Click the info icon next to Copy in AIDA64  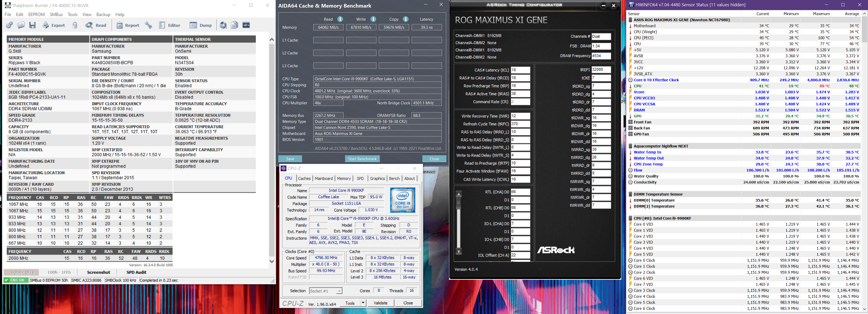pyautogui.click(x=406, y=19)
